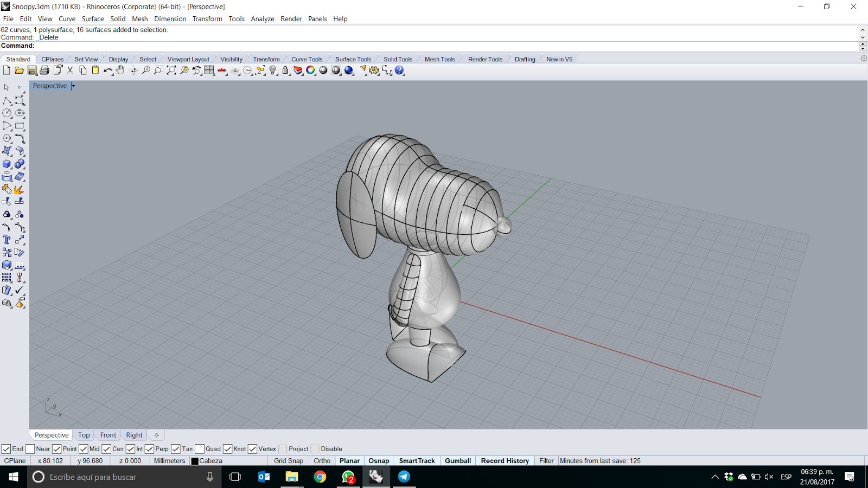The image size is (868, 488).
Task: Create a new file with New icon
Action: (x=7, y=70)
